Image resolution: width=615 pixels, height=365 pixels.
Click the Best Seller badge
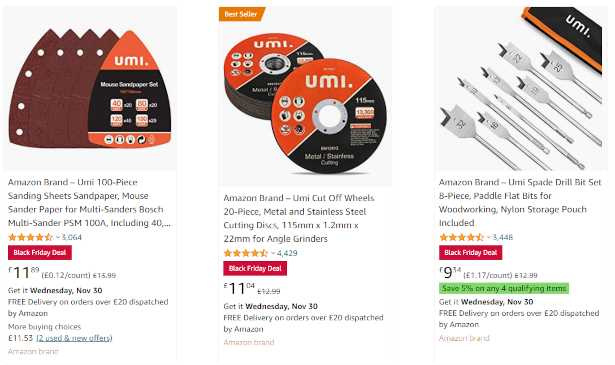[x=242, y=14]
